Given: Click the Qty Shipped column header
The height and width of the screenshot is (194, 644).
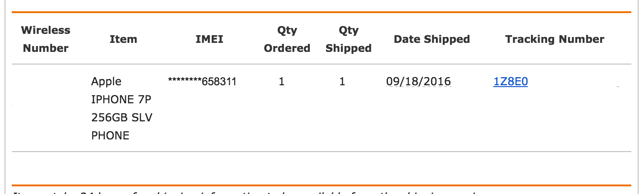Looking at the screenshot, I should (x=349, y=39).
